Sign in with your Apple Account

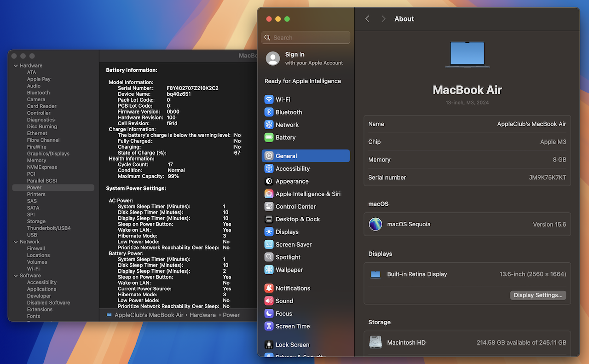click(x=304, y=58)
